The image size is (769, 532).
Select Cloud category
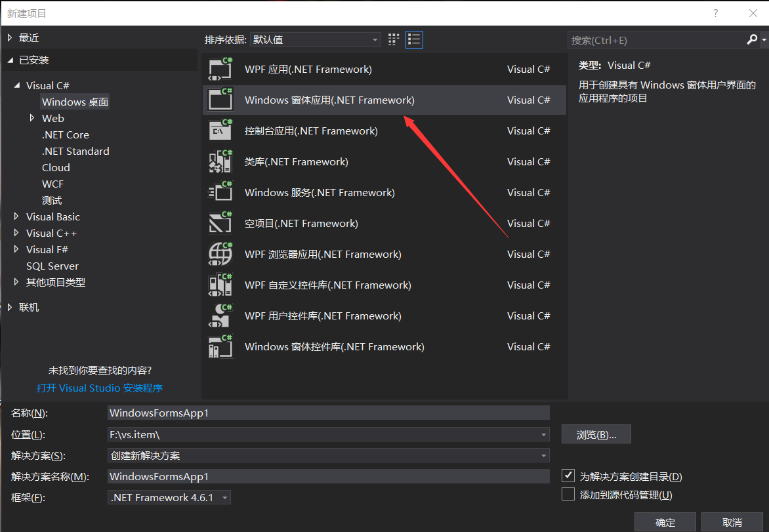click(x=56, y=168)
